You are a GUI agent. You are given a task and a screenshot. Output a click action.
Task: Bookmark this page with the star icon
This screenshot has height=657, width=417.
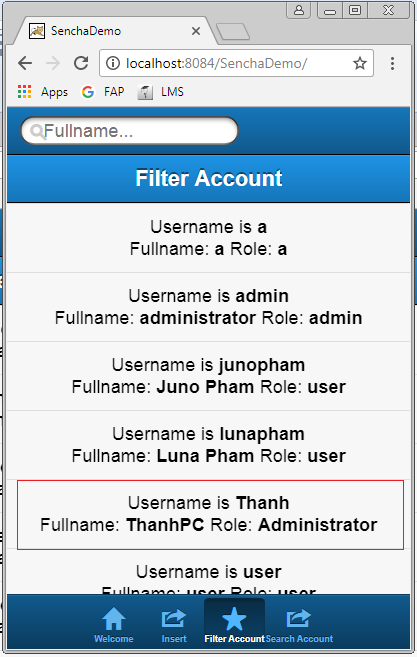360,63
